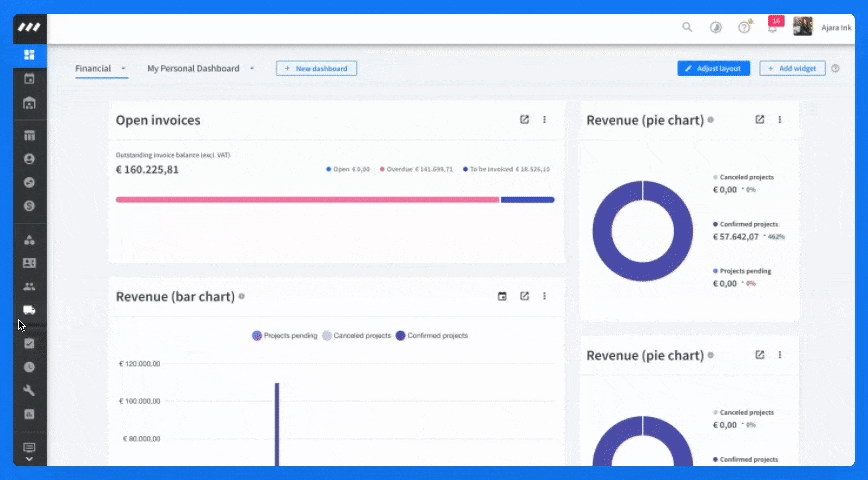Open the wrench maintenance icon in sidebar
This screenshot has width=868, height=480.
tap(29, 391)
